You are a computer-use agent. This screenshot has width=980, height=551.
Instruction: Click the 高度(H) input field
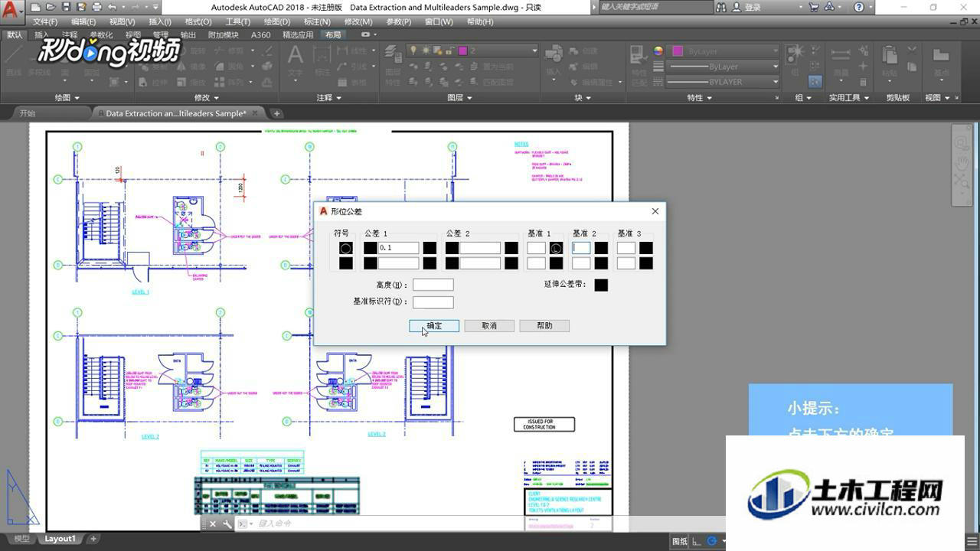click(433, 285)
